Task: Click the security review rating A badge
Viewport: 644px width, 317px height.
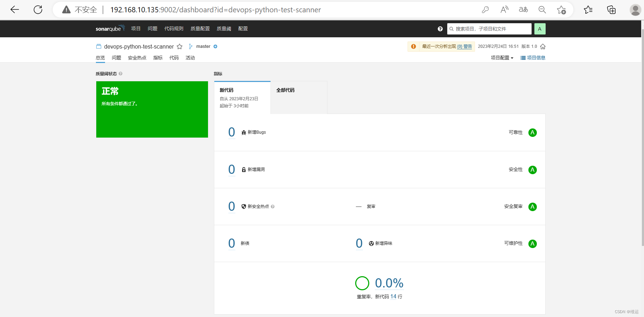Action: pyautogui.click(x=533, y=207)
